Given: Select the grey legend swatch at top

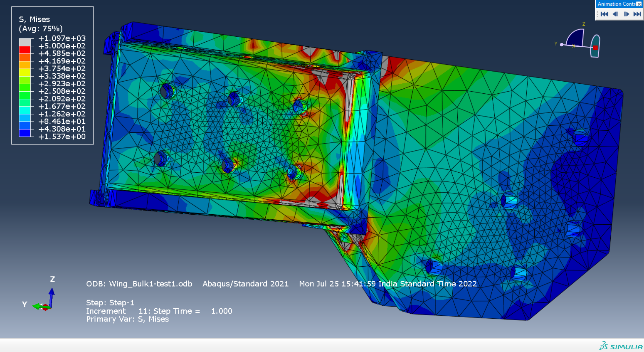Looking at the screenshot, I should 25,42.
